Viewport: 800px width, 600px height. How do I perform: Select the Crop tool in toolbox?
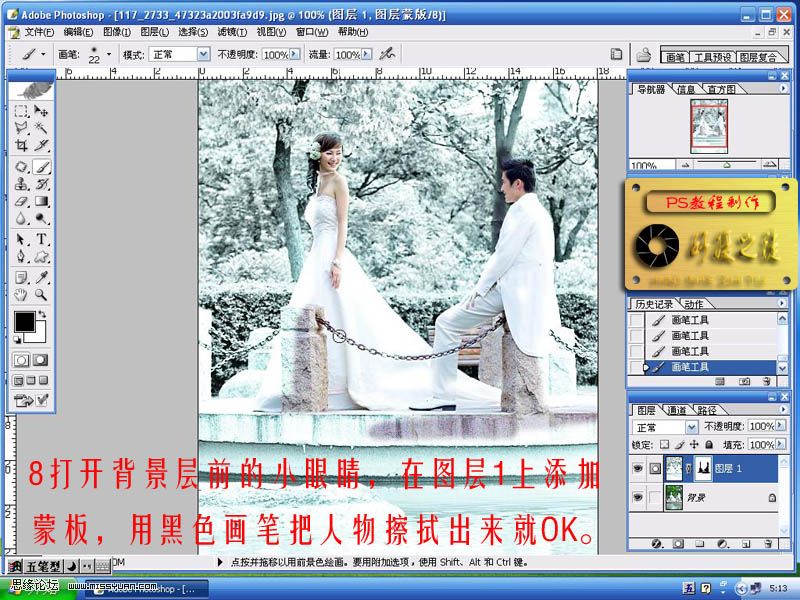tap(21, 146)
